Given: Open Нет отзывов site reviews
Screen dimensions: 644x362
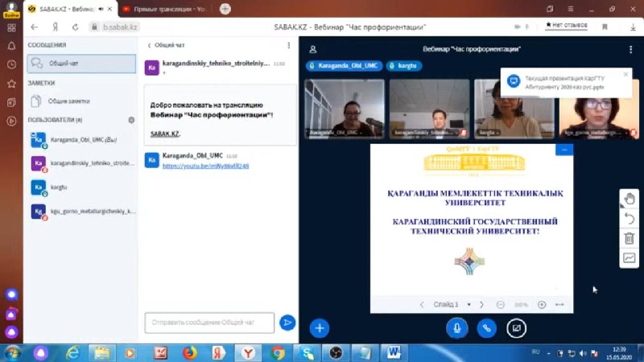Looking at the screenshot, I should 567,26.
